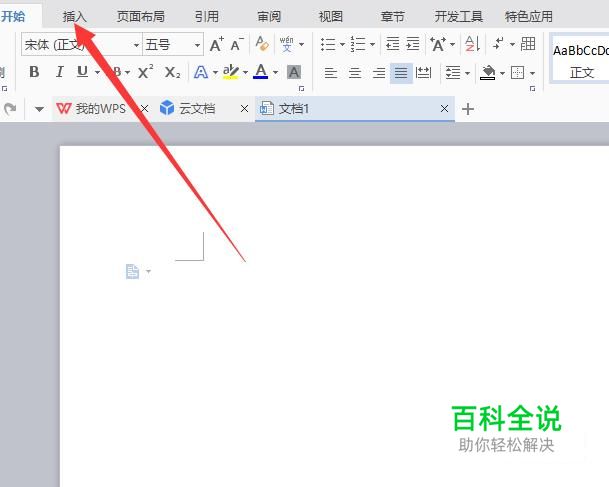Show or hide paragraph marks icon

pos(499,43)
